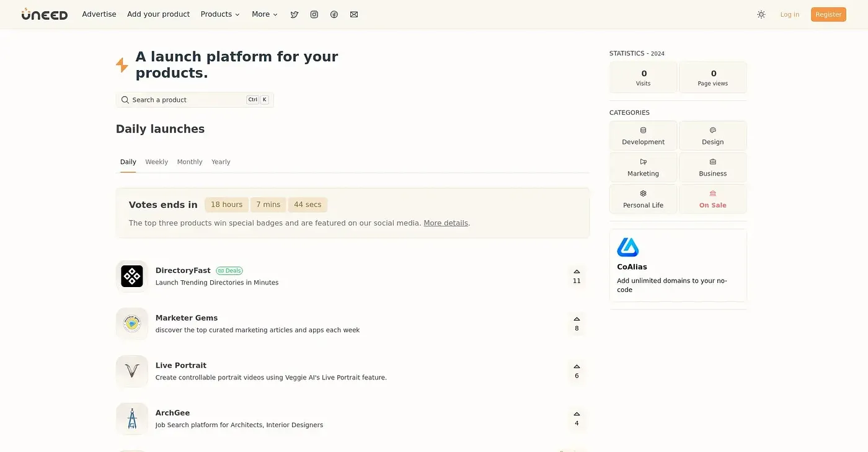
Task: Click the Log in link
Action: point(790,14)
